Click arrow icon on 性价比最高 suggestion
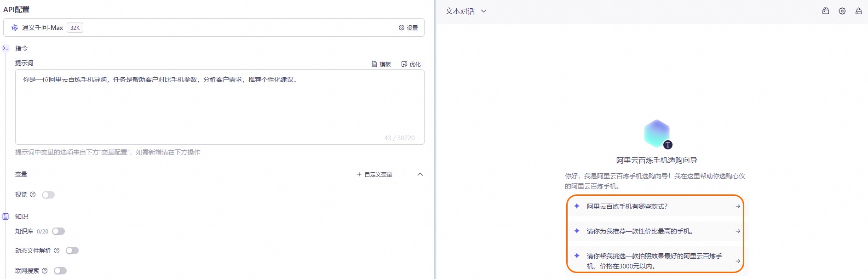 pos(738,231)
